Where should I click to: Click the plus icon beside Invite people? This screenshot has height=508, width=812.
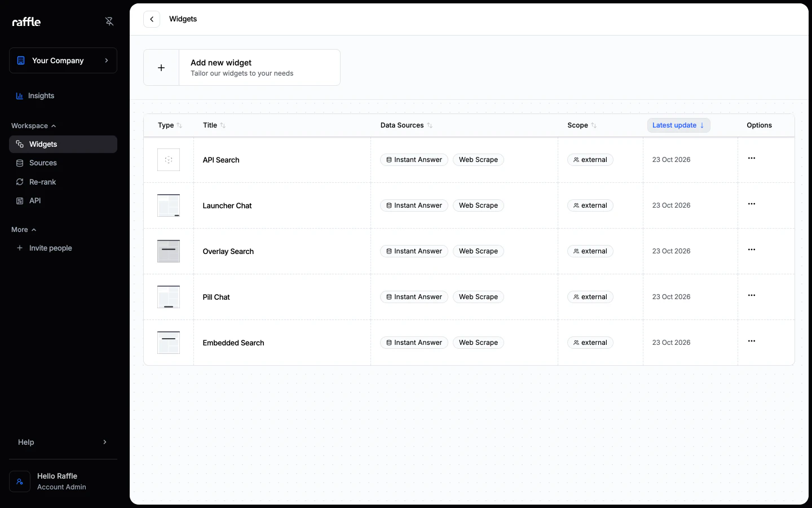pos(20,248)
